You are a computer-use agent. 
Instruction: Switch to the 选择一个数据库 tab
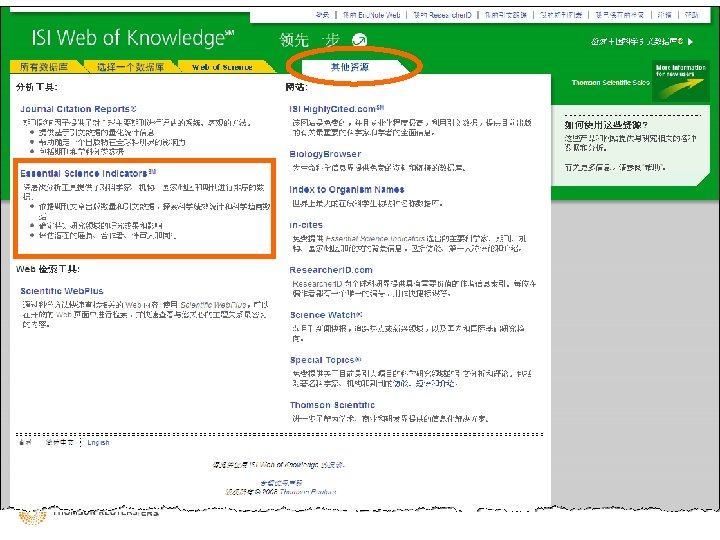point(130,67)
